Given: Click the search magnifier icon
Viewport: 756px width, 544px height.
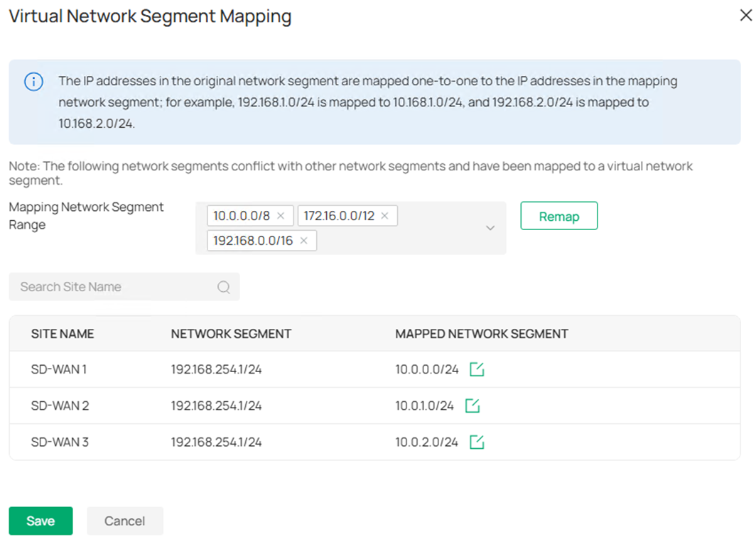Looking at the screenshot, I should (x=224, y=287).
